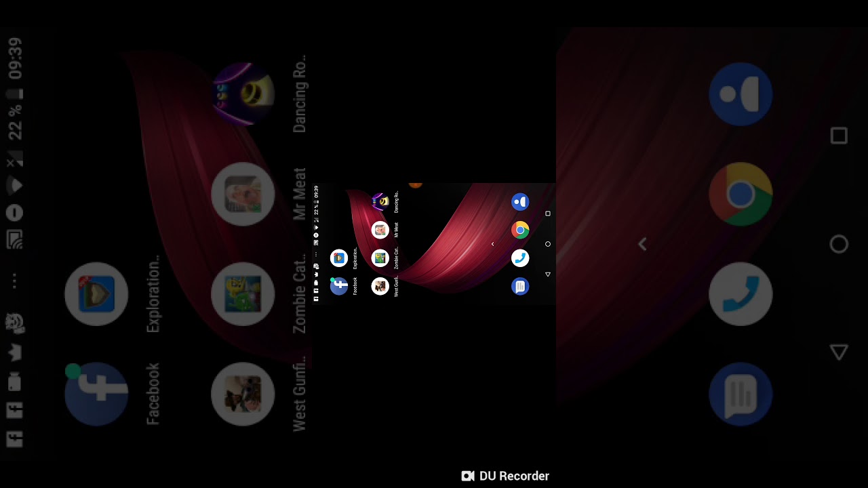Expand the app drawer chevron on center screen

tap(492, 244)
